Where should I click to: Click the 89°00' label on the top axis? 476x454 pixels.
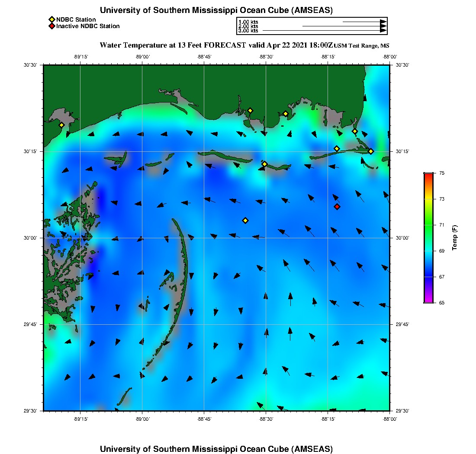tap(142, 57)
